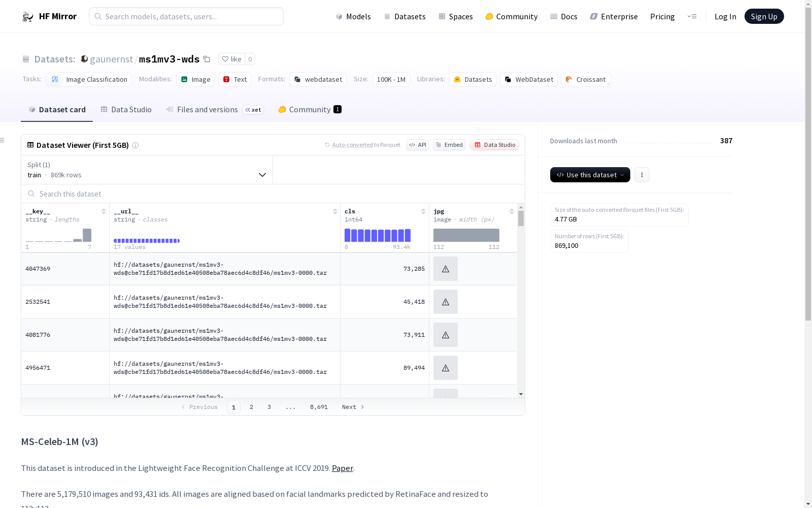812x508 pixels.
Task: Open the navigation extras menu icon
Action: pyautogui.click(x=692, y=16)
